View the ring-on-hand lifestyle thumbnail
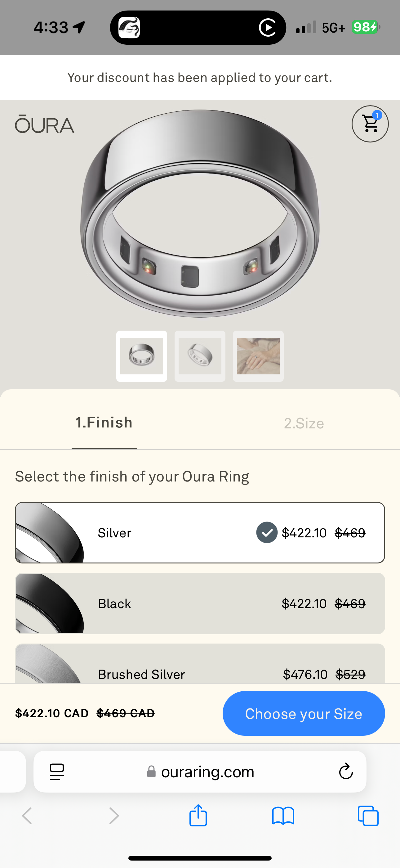This screenshot has width=400, height=868. pos(258,356)
